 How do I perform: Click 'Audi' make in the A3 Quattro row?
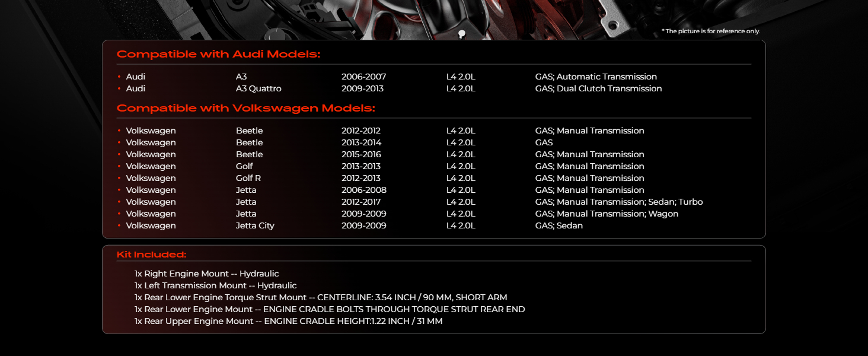coord(136,89)
